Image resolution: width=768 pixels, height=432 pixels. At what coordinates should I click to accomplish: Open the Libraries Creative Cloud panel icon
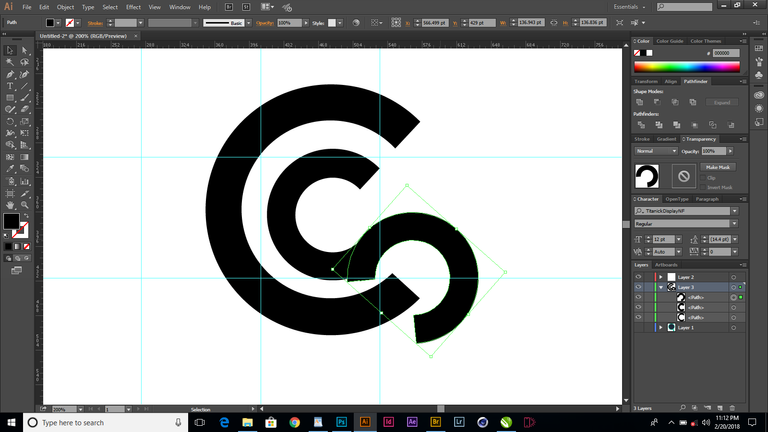[759, 95]
